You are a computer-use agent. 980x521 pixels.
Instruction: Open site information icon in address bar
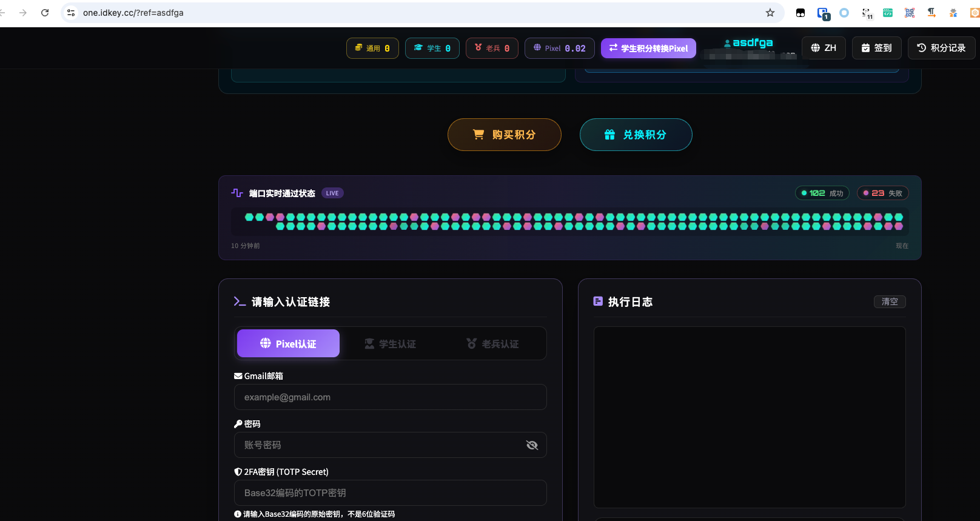pos(71,13)
